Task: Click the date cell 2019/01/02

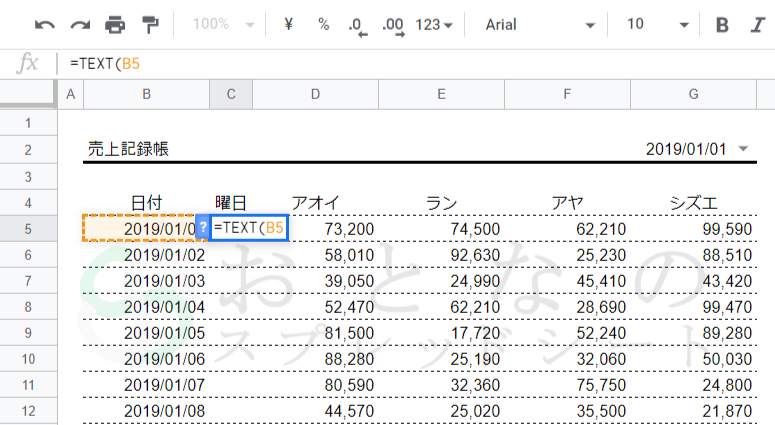Action: pos(147,255)
